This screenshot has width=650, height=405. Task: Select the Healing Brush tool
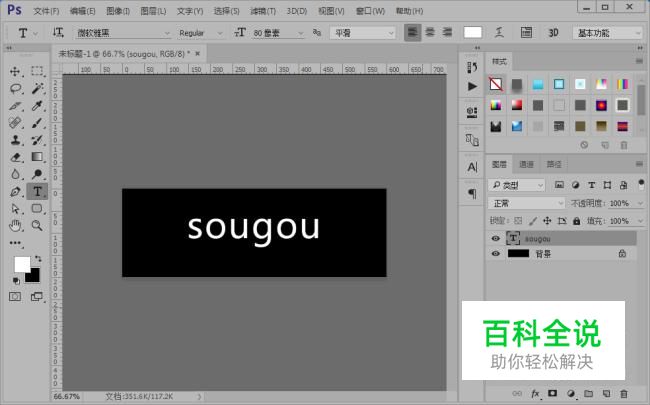pyautogui.click(x=15, y=123)
